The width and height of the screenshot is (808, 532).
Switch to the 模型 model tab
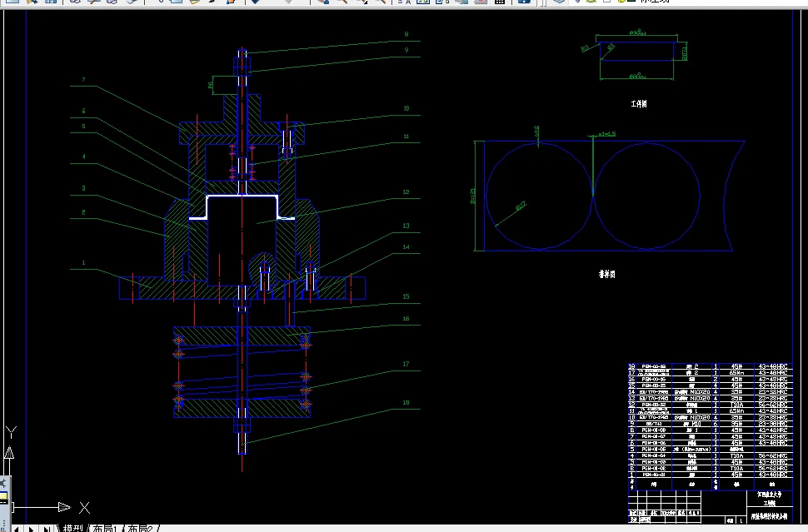tap(72, 529)
